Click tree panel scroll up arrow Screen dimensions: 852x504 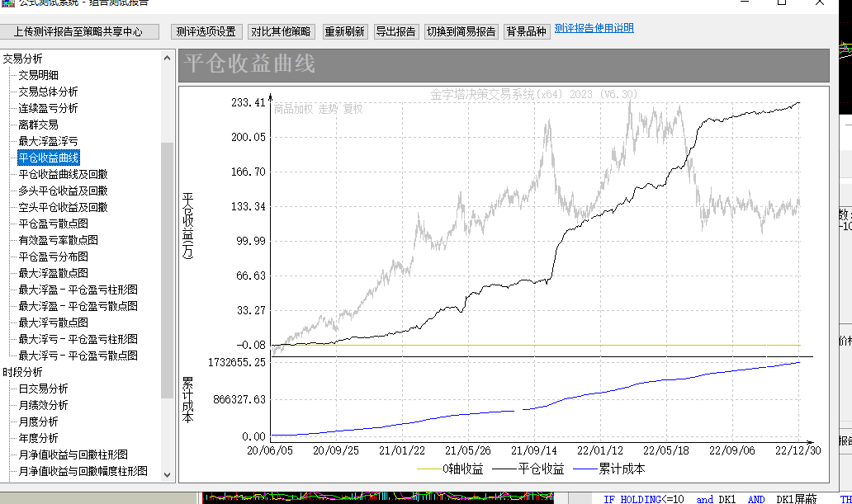(167, 58)
